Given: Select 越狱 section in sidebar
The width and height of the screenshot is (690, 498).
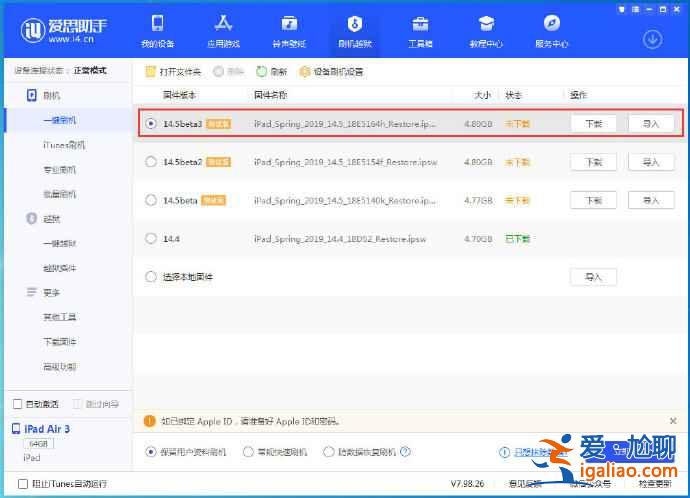Looking at the screenshot, I should [x=44, y=219].
